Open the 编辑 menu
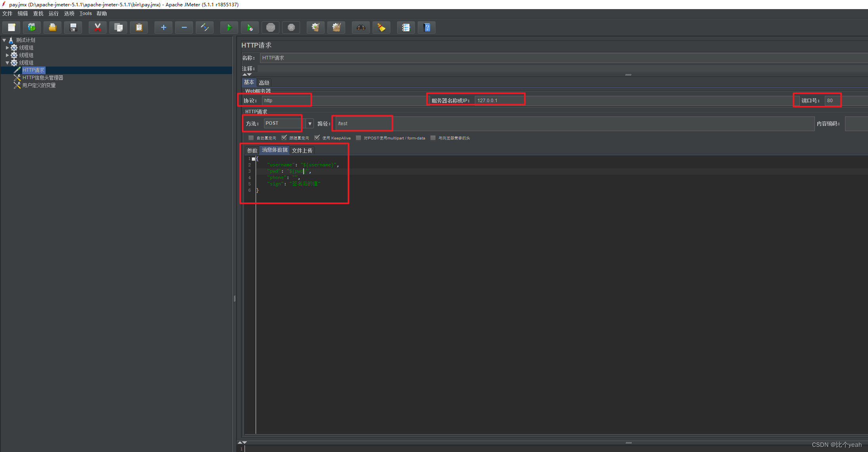Viewport: 868px width, 452px height. coord(23,13)
